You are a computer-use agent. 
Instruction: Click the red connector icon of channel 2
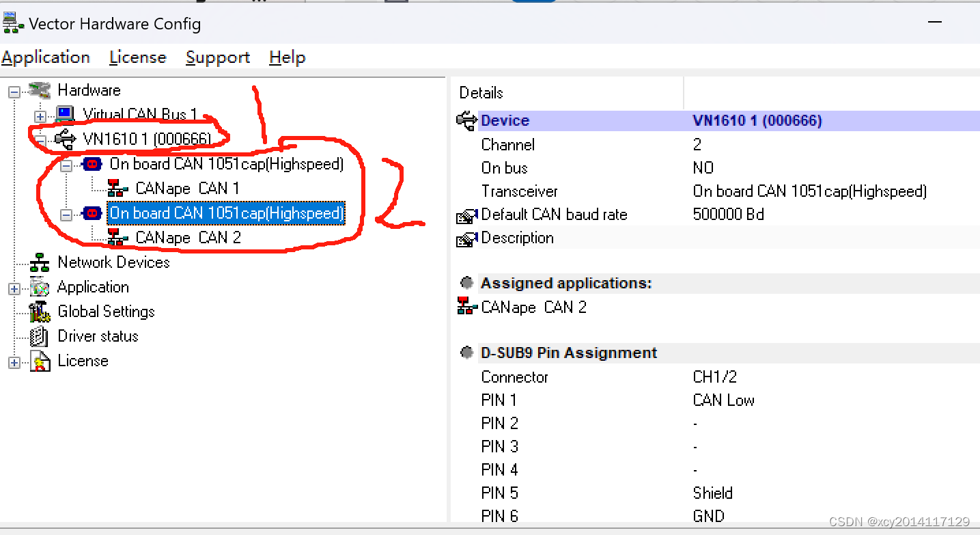[x=92, y=213]
